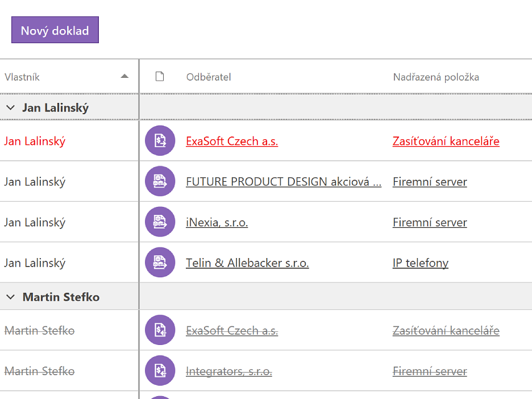The width and height of the screenshot is (532, 399).
Task: Open strikethrough ExaSoft Czech a.s. link
Action: (232, 330)
